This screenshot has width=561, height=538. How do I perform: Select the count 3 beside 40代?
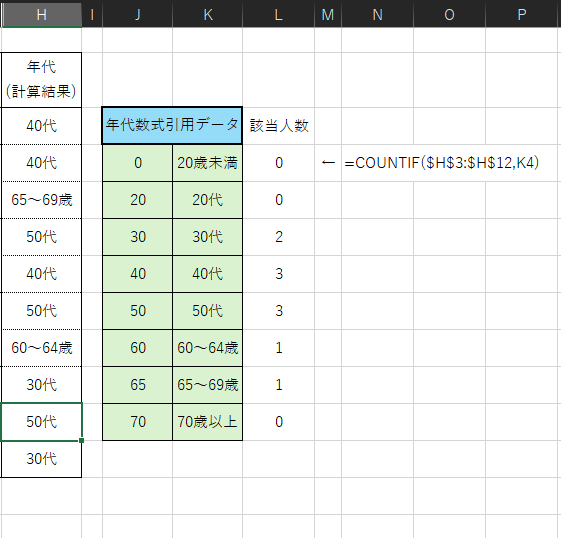tap(279, 274)
